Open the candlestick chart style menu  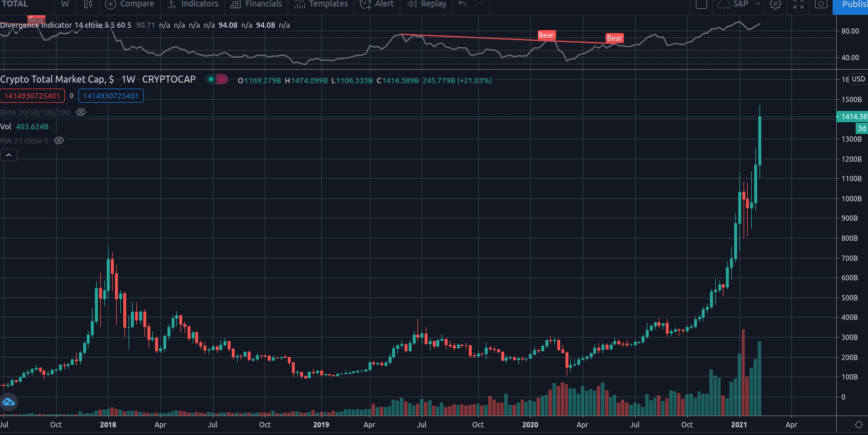coord(88,4)
